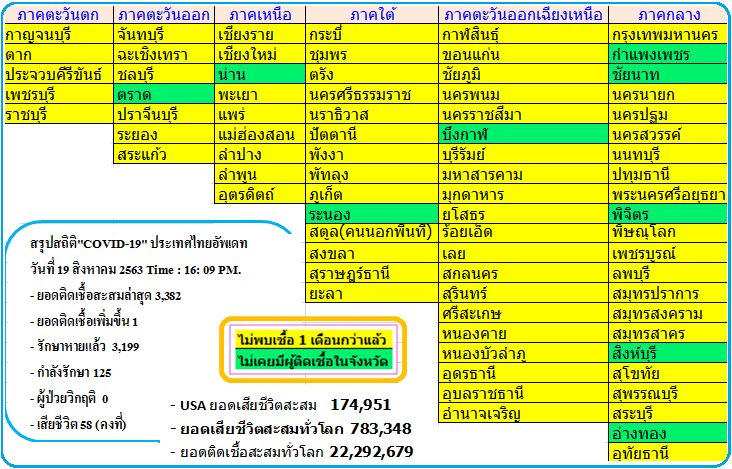Click the global case total 22,292,679

(372, 452)
